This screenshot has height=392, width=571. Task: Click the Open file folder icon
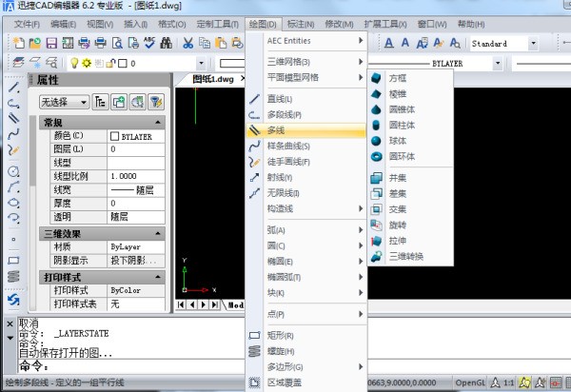(35, 44)
